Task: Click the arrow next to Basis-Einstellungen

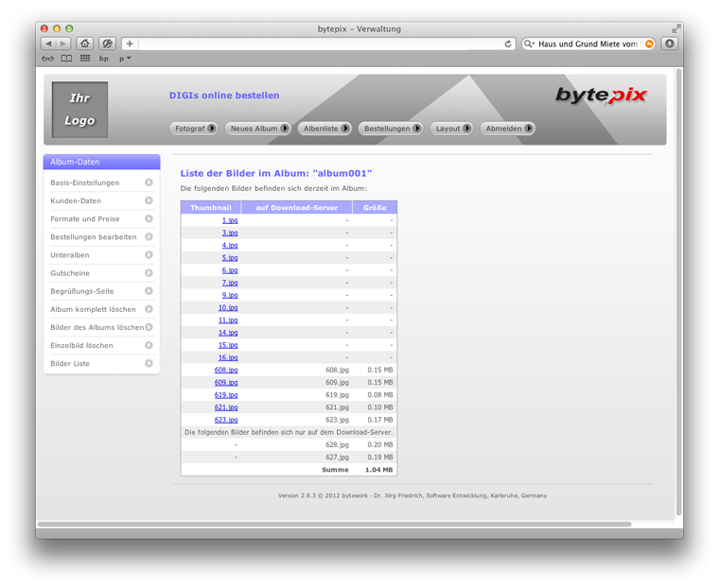Action: [x=149, y=183]
